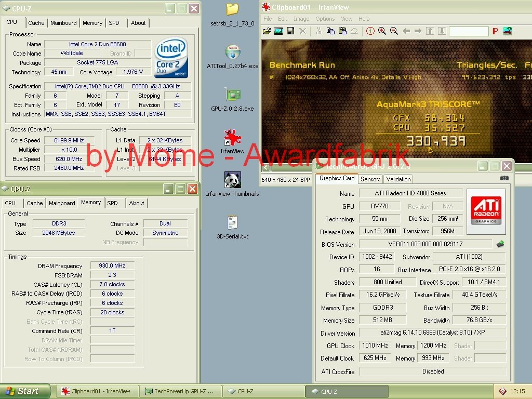Screen dimensions: 532x399
Task: Click the Driver Version field in GPU-Z
Action: click(433, 332)
